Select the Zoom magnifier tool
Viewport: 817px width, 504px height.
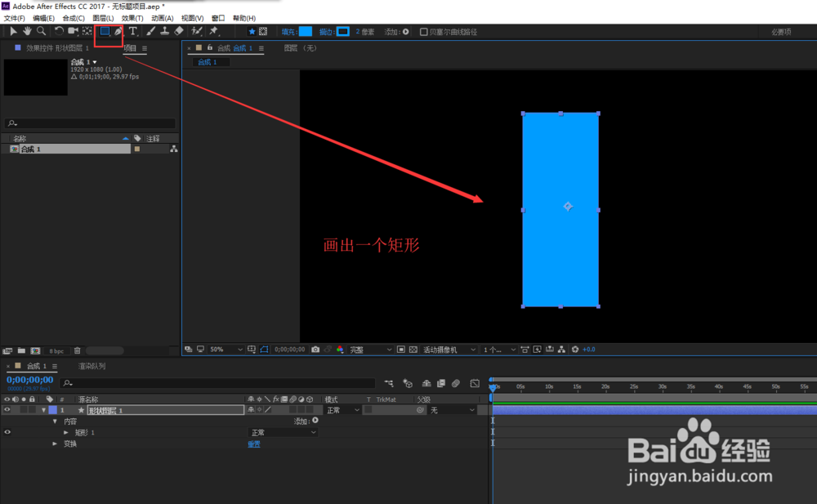click(x=41, y=31)
